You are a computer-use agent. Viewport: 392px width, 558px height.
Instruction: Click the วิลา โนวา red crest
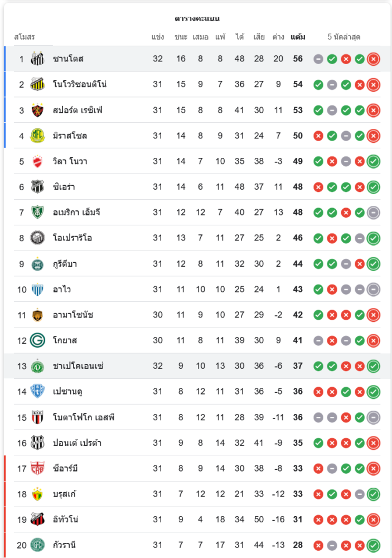[37, 161]
